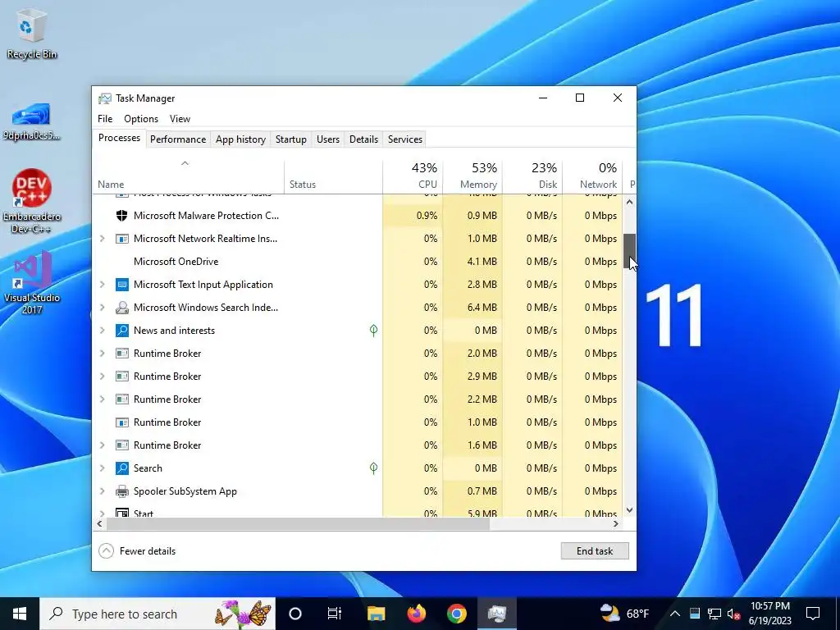Open the File menu
This screenshot has width=840, height=630.
tap(105, 119)
